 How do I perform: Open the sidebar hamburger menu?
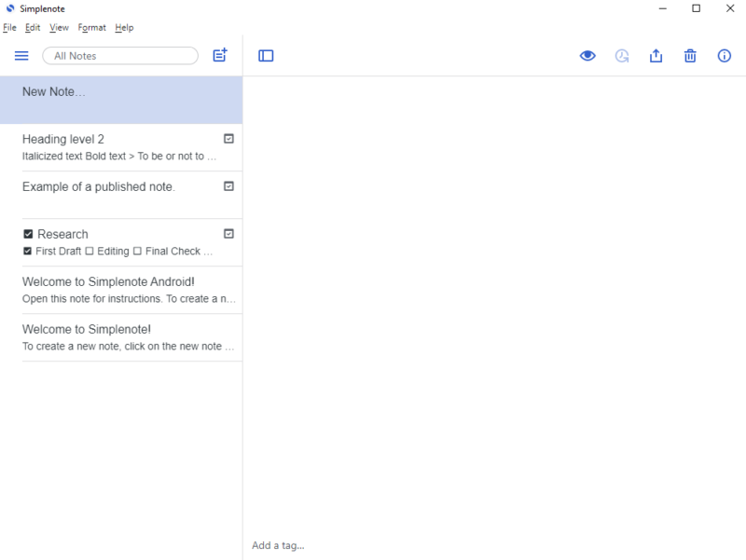click(x=21, y=55)
